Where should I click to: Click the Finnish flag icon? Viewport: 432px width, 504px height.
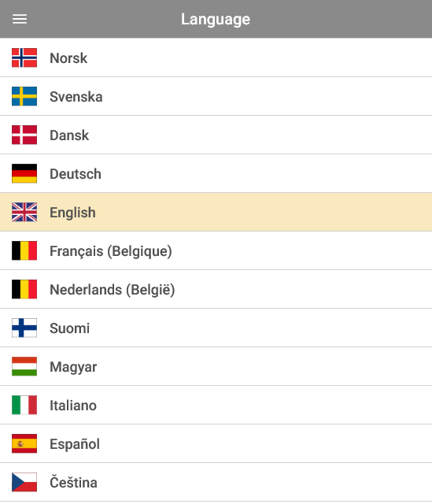[24, 328]
